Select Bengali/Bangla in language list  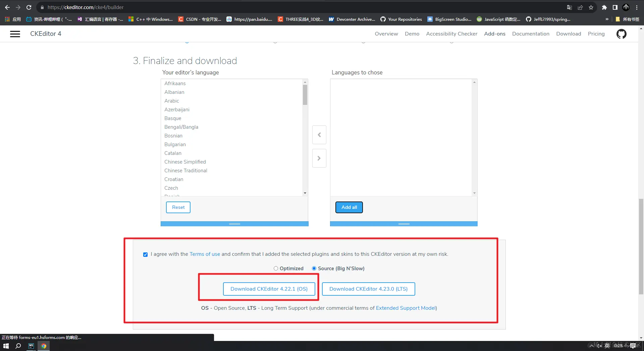(x=181, y=127)
